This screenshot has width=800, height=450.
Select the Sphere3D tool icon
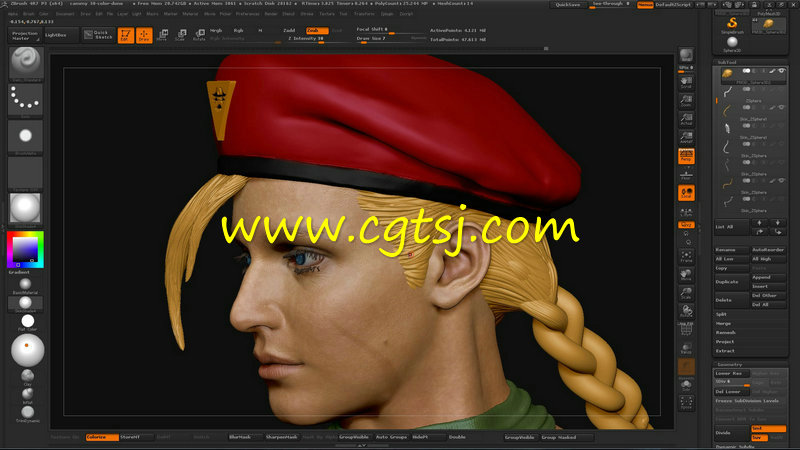click(x=732, y=44)
